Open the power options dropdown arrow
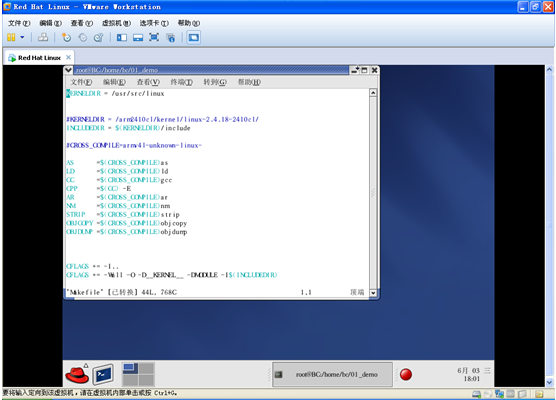The height and width of the screenshot is (400, 556). click(x=22, y=37)
